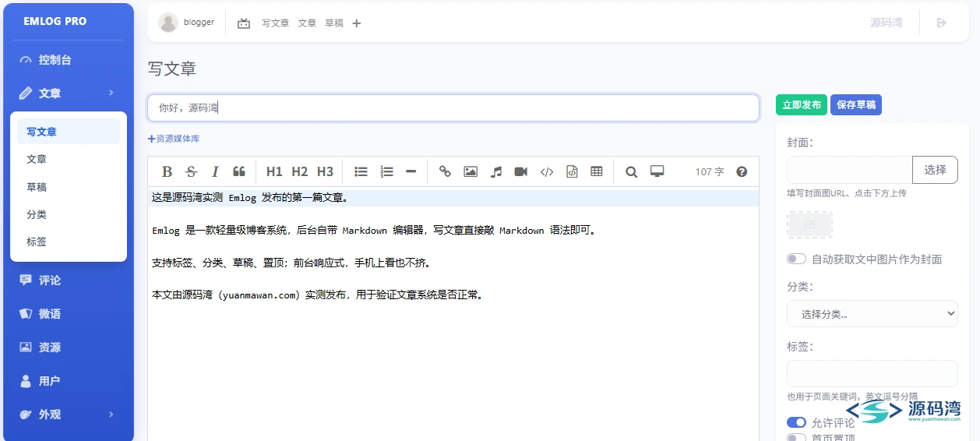Image resolution: width=980 pixels, height=441 pixels.
Task: Toggle fullscreen preview via monitor icon
Action: click(x=657, y=171)
